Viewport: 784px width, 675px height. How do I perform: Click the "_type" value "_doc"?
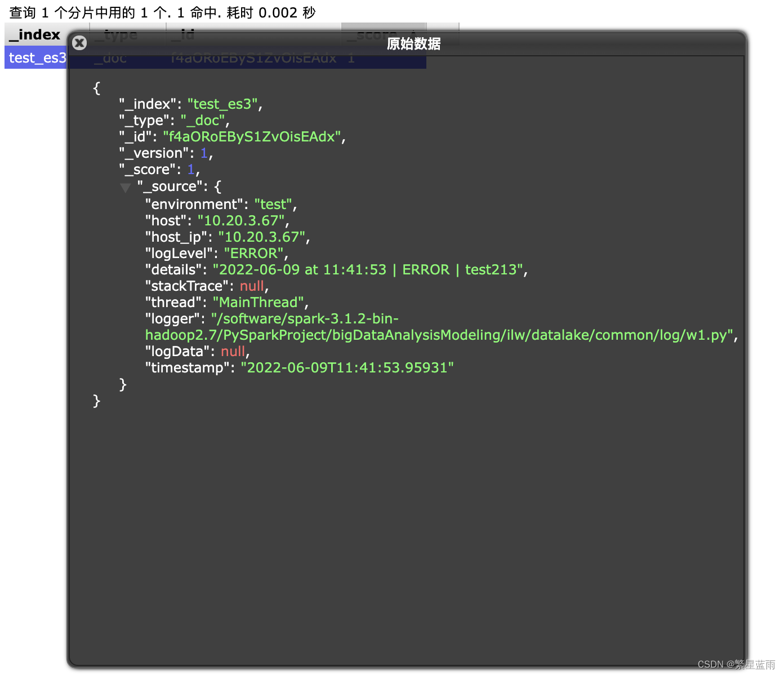point(203,121)
